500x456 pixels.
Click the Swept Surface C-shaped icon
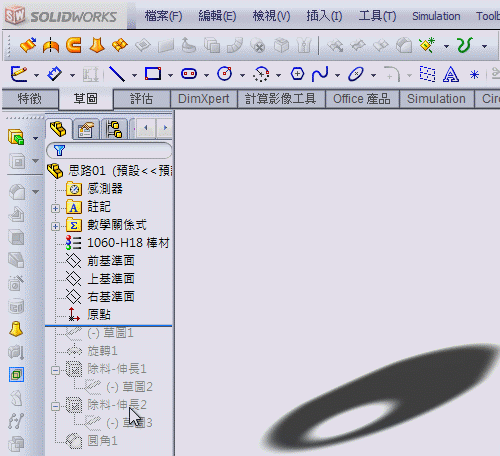click(x=74, y=45)
